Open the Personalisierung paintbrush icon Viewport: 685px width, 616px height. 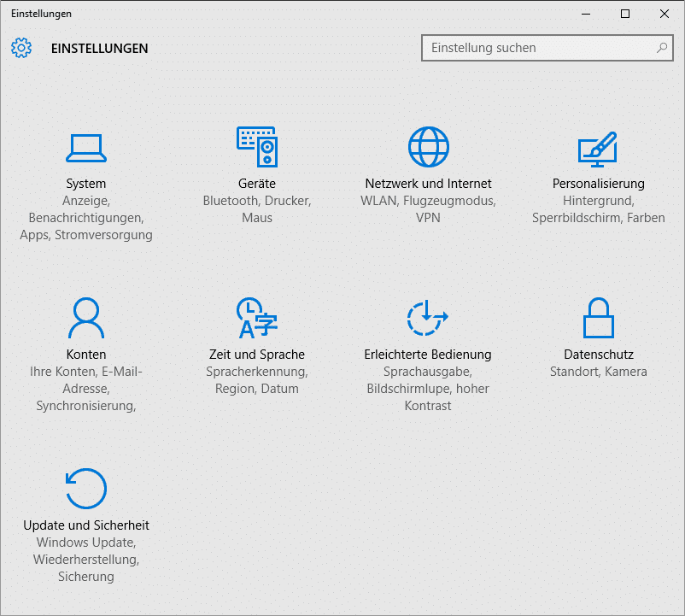click(598, 149)
